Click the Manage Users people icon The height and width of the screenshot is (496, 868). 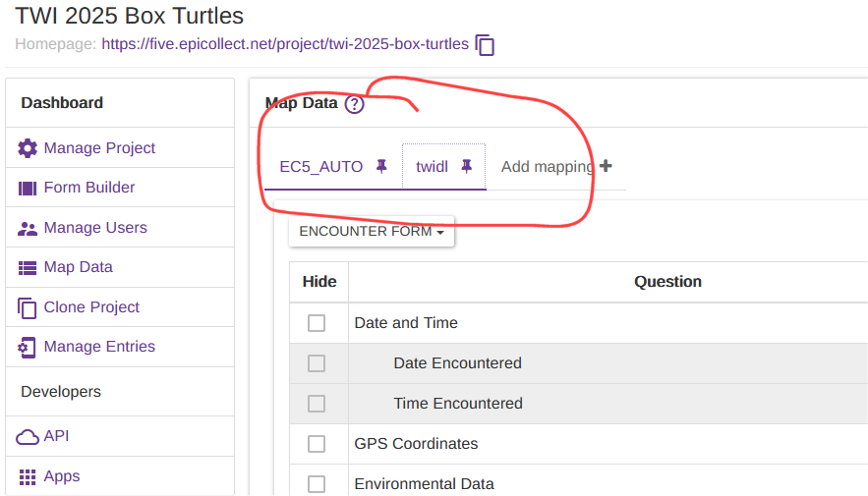(28, 228)
